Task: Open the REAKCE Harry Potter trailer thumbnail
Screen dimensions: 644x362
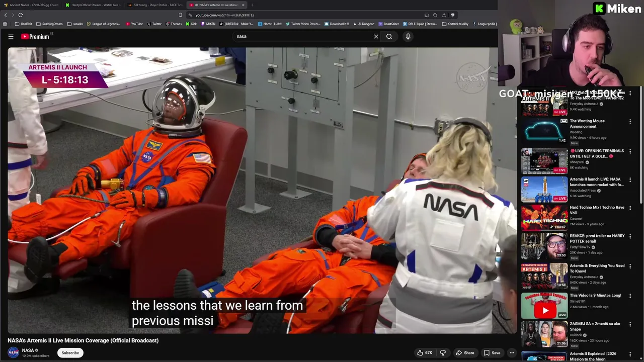Action: tap(544, 246)
